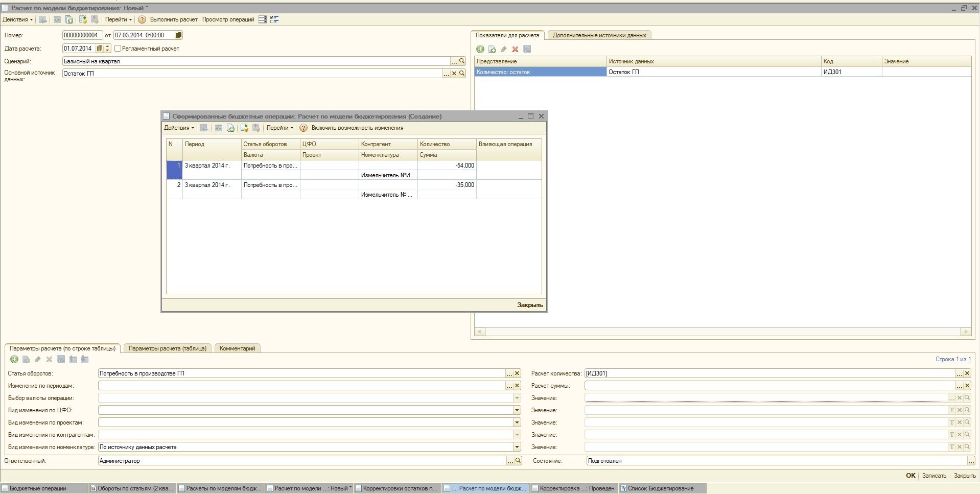The width and height of the screenshot is (980, 494).
Task: Clear the Основной источник данных field
Action: point(454,74)
